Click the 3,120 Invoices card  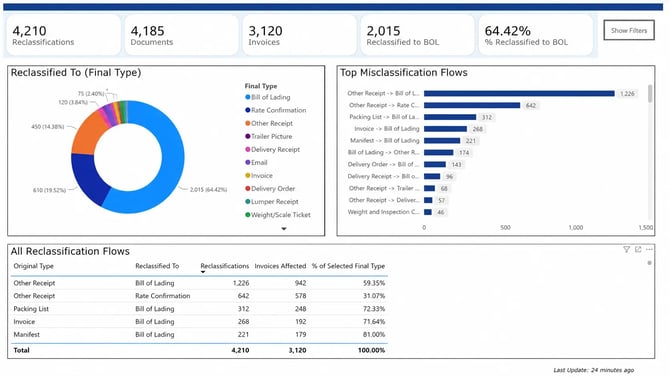299,35
